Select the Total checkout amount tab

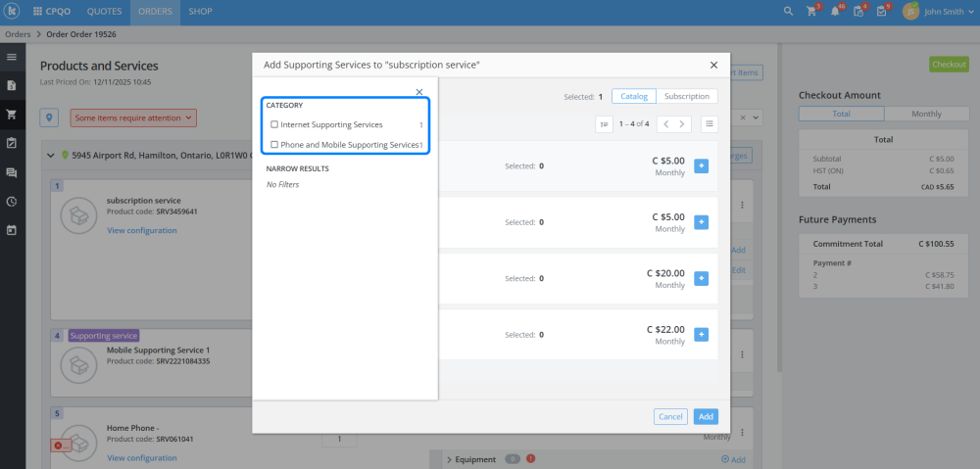(841, 114)
